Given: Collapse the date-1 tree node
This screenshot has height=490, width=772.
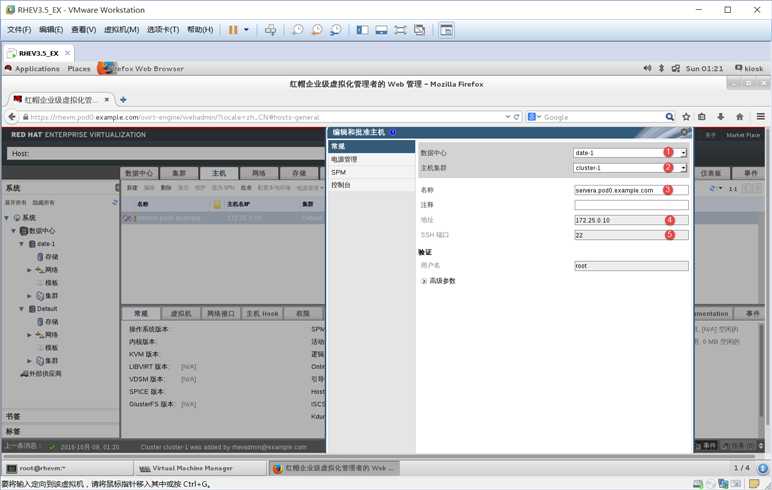Looking at the screenshot, I should point(22,244).
